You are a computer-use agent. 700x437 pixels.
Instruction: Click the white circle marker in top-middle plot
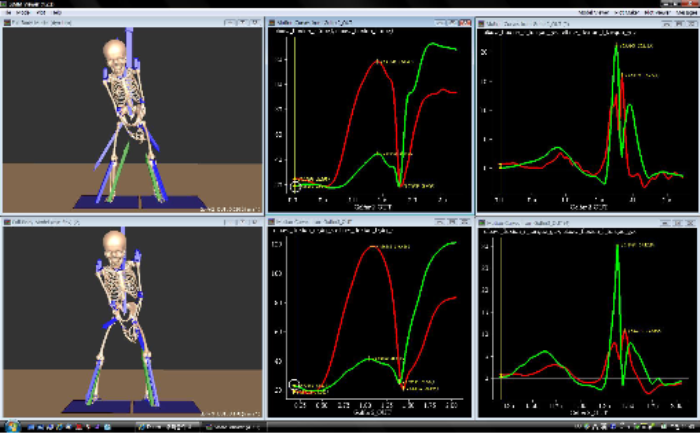coord(296,186)
